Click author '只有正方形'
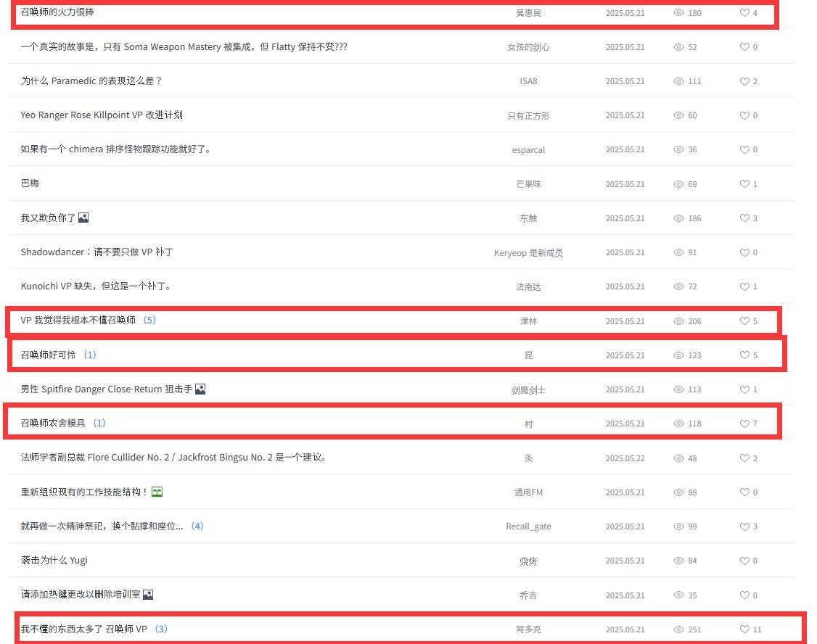Image resolution: width=817 pixels, height=644 pixels. pyautogui.click(x=528, y=115)
